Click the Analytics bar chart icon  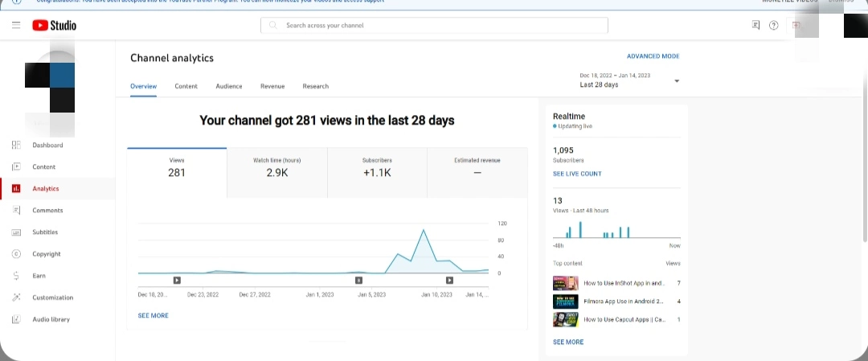pyautogui.click(x=16, y=188)
